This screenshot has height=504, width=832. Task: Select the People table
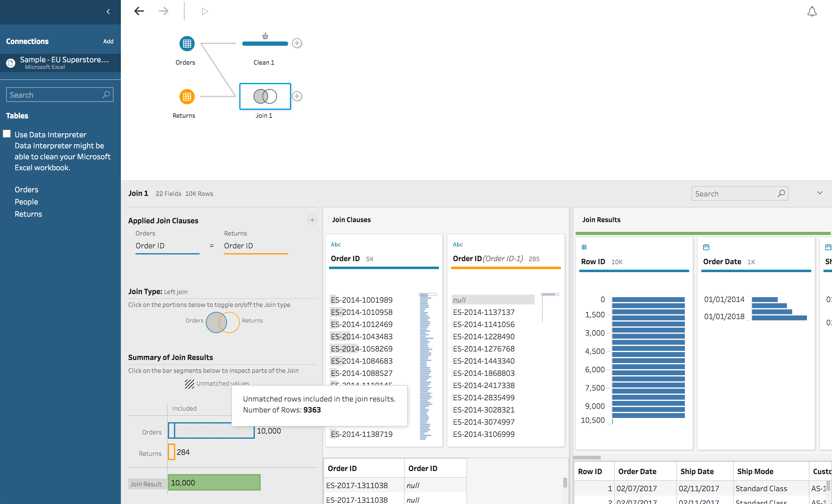click(x=26, y=202)
